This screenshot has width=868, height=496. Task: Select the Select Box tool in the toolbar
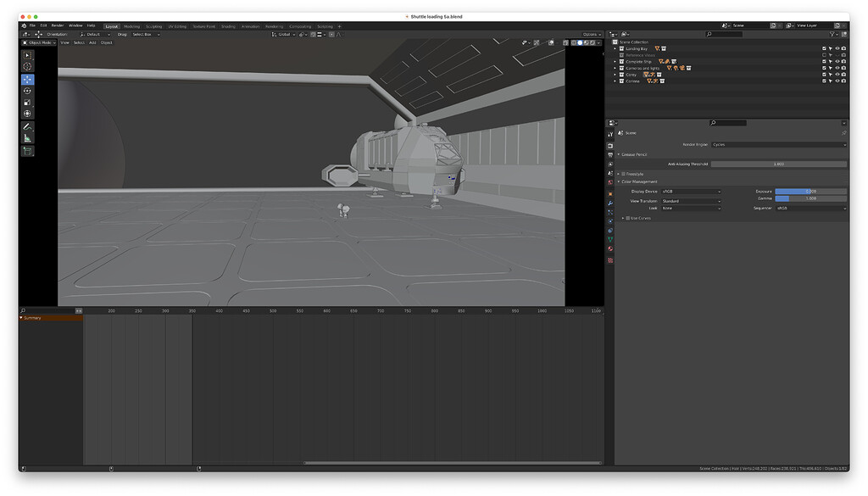(27, 55)
